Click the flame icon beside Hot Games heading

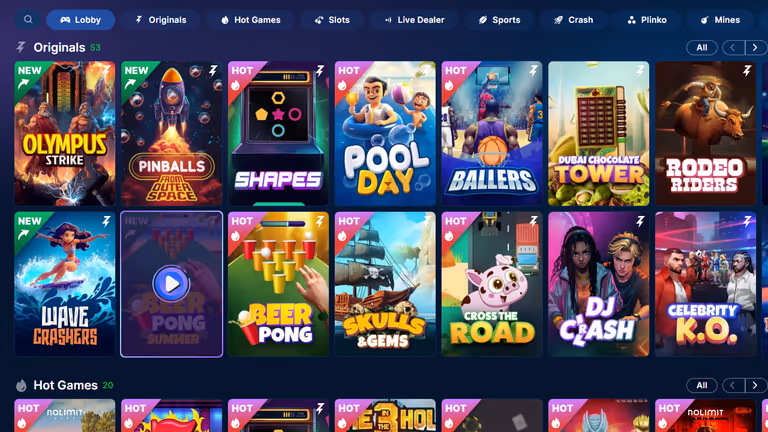tap(21, 385)
